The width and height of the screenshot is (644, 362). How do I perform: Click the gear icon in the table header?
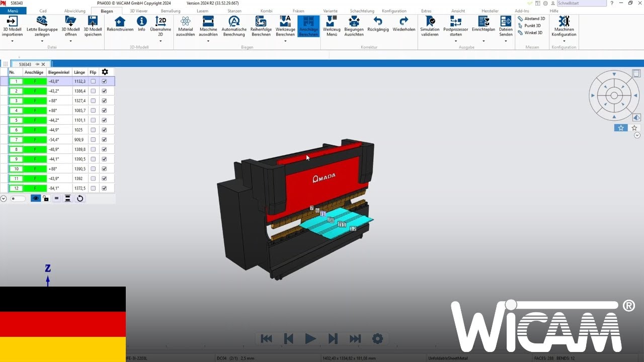(105, 72)
